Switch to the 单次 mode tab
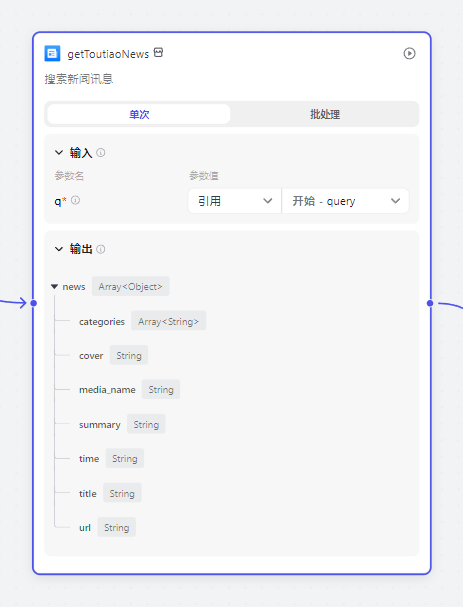Viewport: 463px width, 607px height. click(139, 114)
